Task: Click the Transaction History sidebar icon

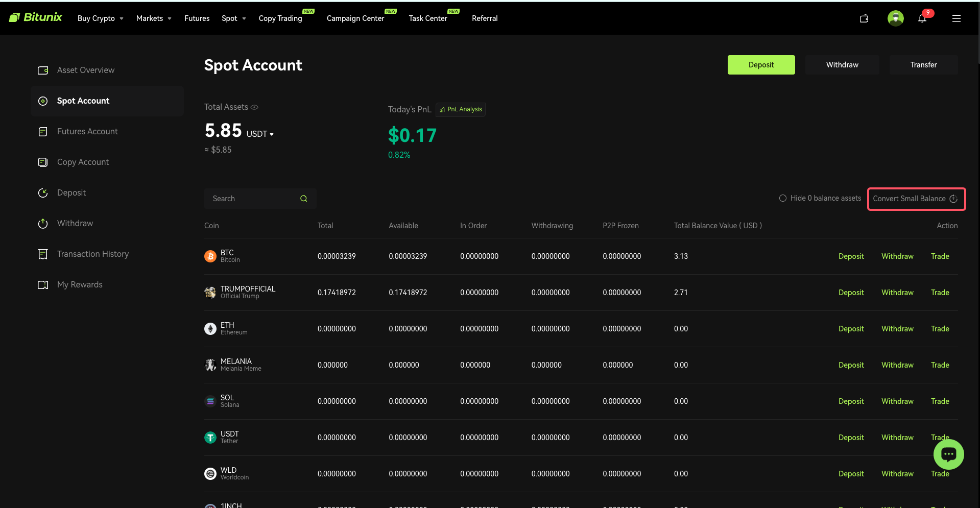Action: click(43, 254)
